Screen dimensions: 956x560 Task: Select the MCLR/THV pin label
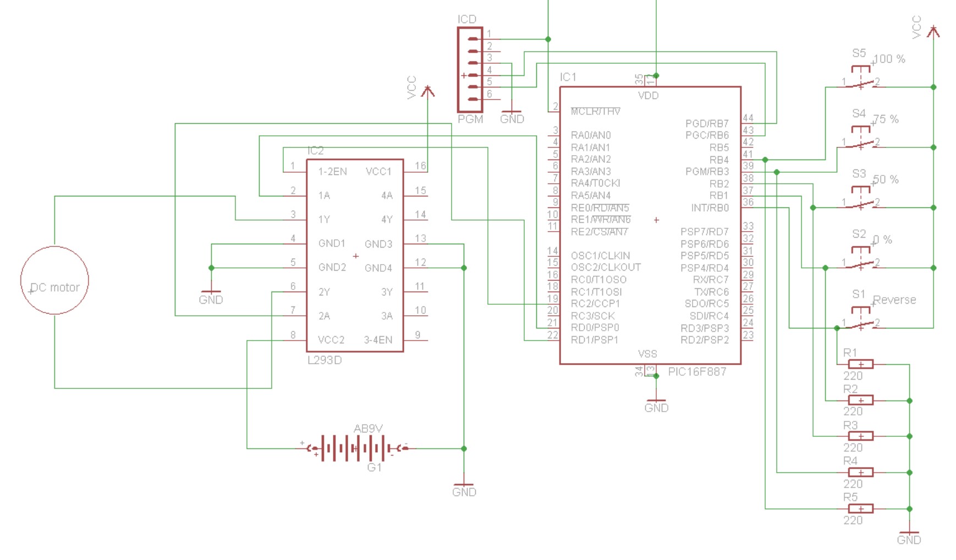pyautogui.click(x=595, y=112)
